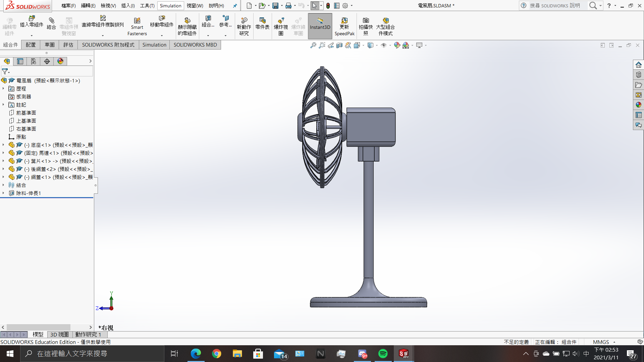Open Spotify from the Windows taskbar
Viewport: 644px width, 362px height.
click(383, 354)
